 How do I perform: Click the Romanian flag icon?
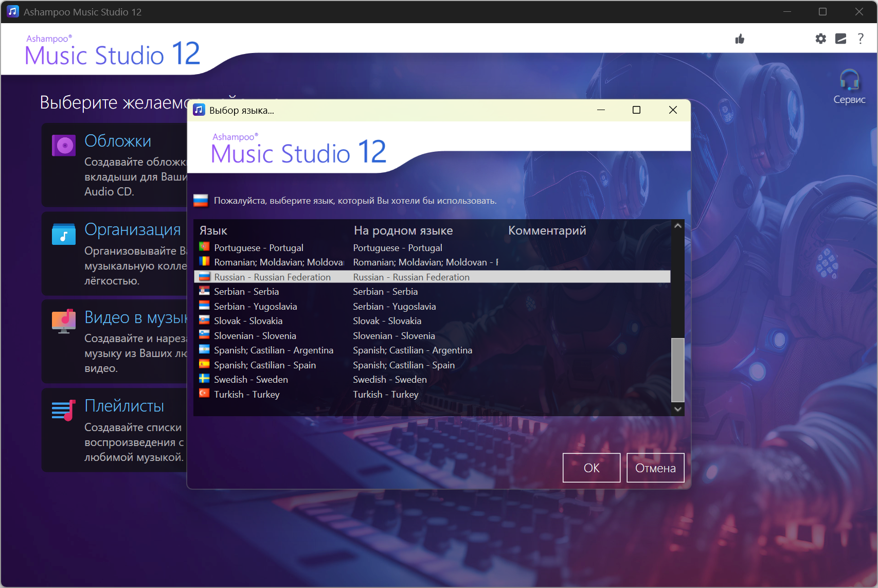[204, 261]
